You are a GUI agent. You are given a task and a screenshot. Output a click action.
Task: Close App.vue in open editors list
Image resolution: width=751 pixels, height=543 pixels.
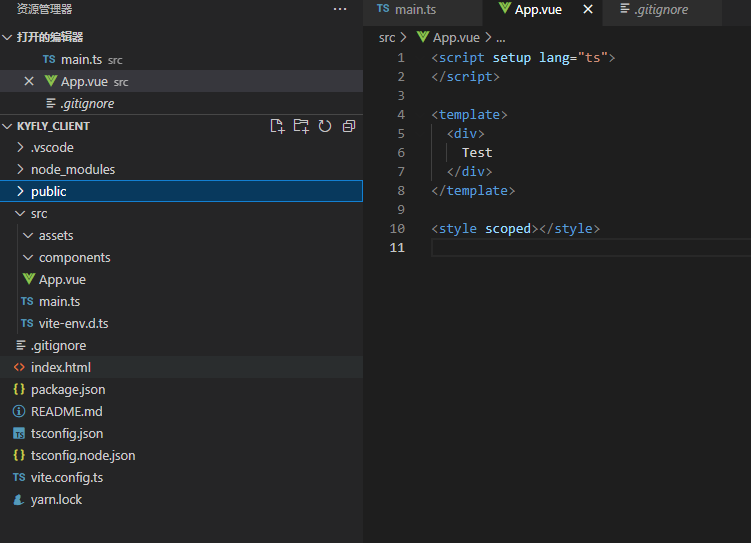click(29, 81)
